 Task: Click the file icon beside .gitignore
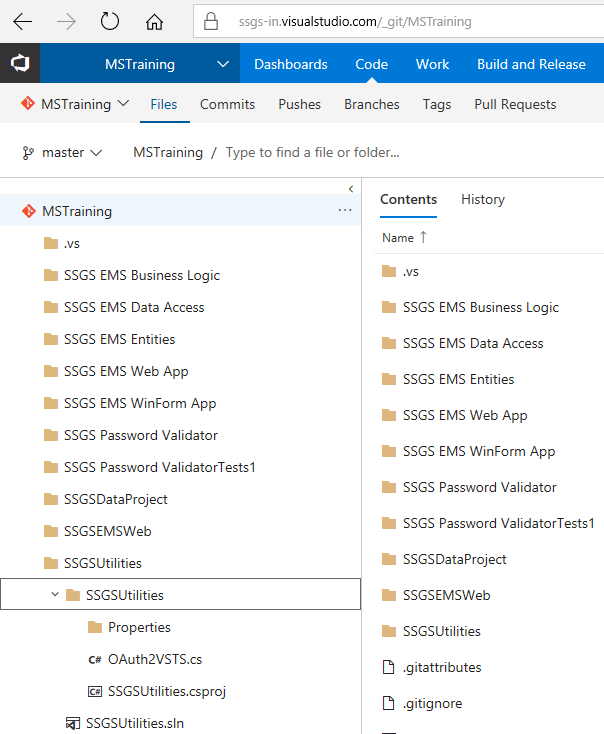pos(389,703)
